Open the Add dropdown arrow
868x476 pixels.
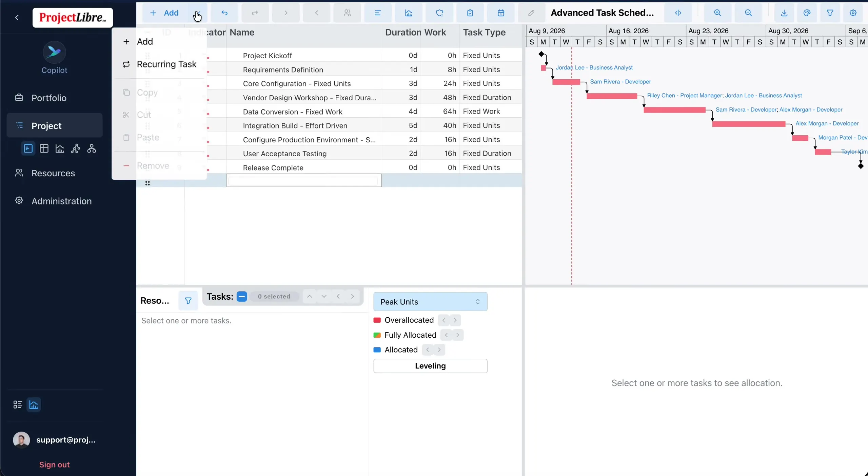point(198,13)
